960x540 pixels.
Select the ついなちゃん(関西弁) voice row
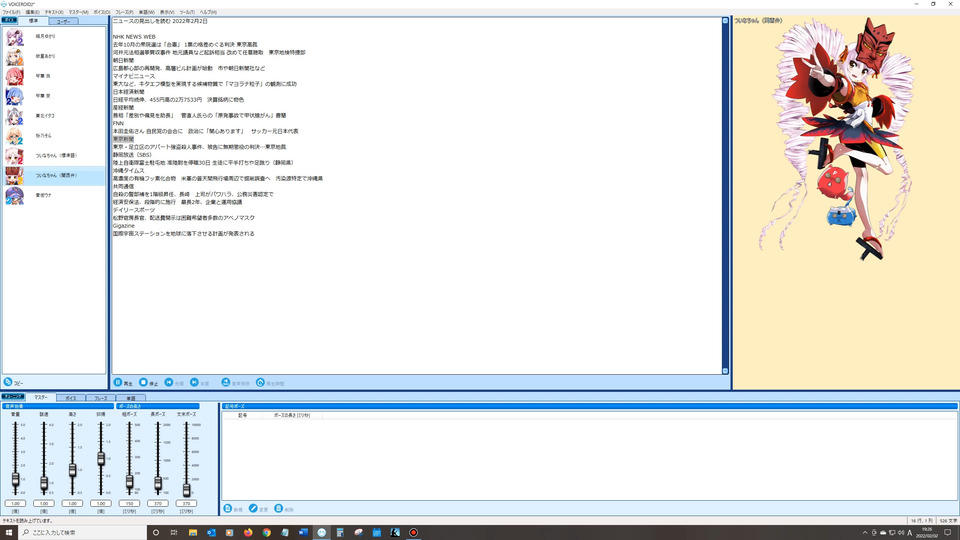[x=54, y=176]
